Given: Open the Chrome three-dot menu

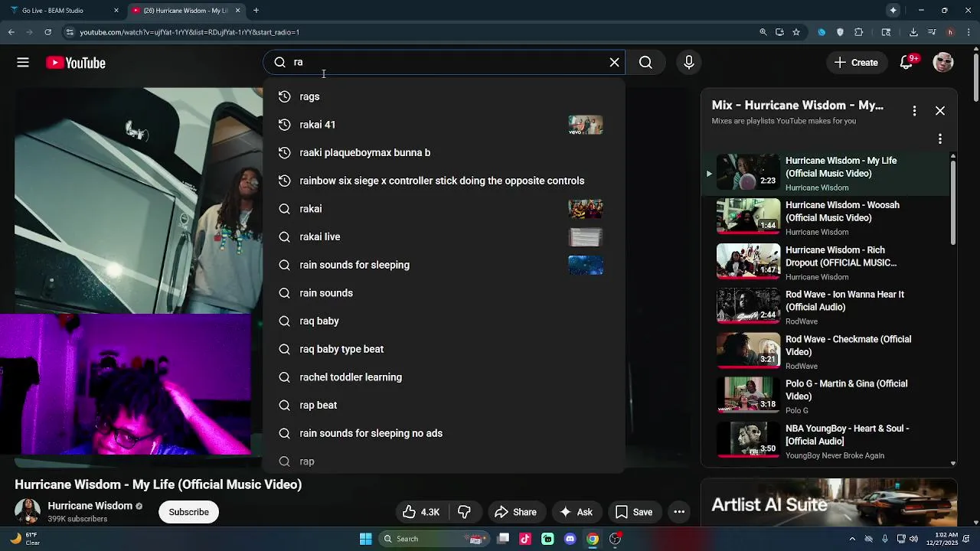Looking at the screenshot, I should [x=969, y=32].
